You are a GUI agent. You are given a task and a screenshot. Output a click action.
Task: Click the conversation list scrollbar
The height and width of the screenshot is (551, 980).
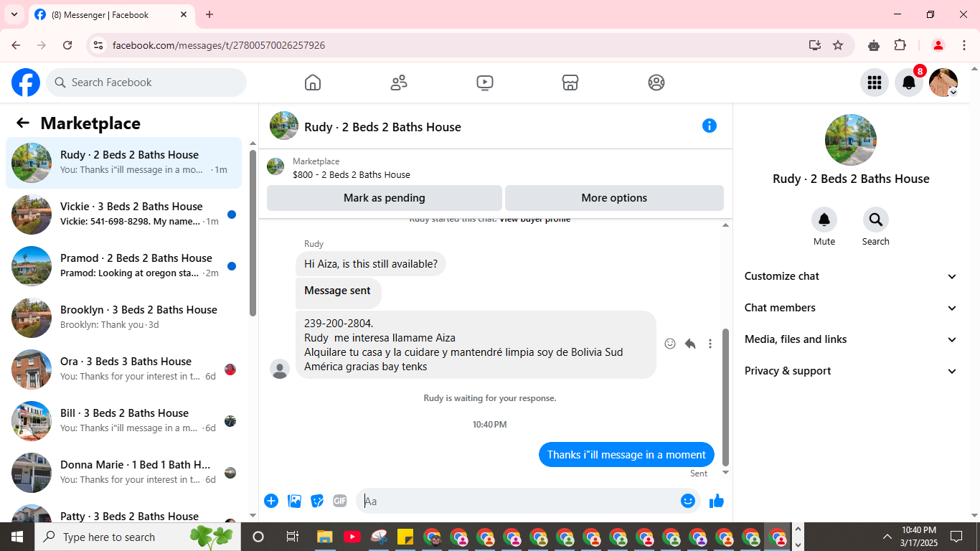tap(253, 233)
